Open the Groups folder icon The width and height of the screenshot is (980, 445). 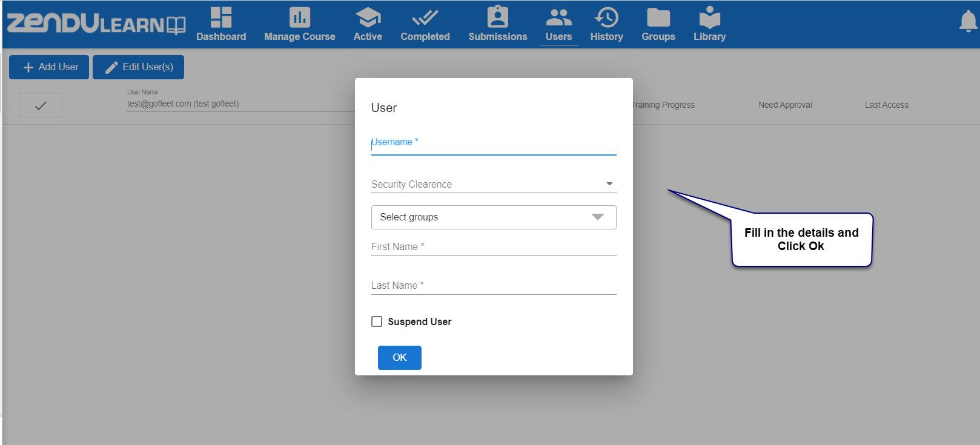(x=658, y=18)
